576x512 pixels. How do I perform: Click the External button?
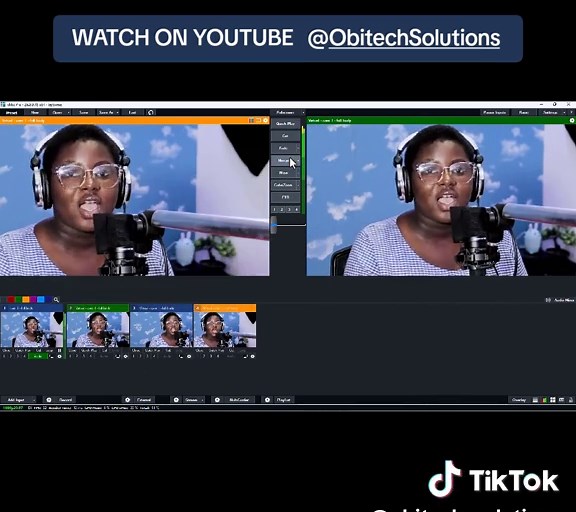144,400
